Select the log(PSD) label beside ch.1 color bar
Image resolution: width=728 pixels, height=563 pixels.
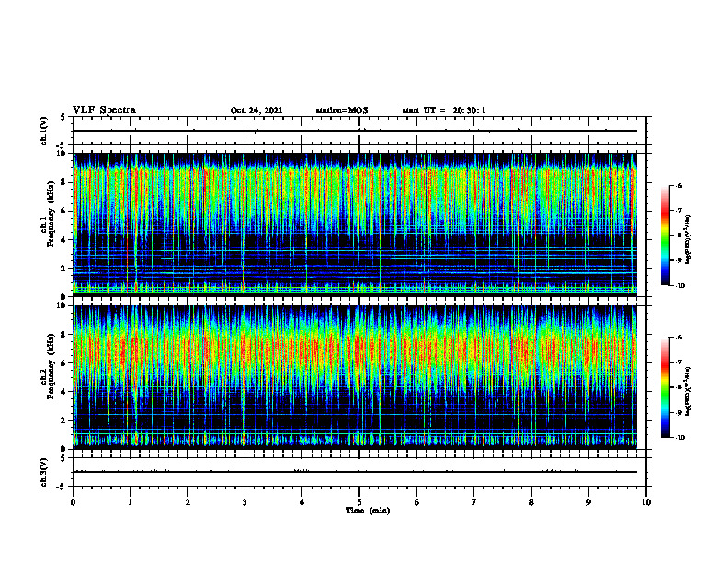point(688,239)
